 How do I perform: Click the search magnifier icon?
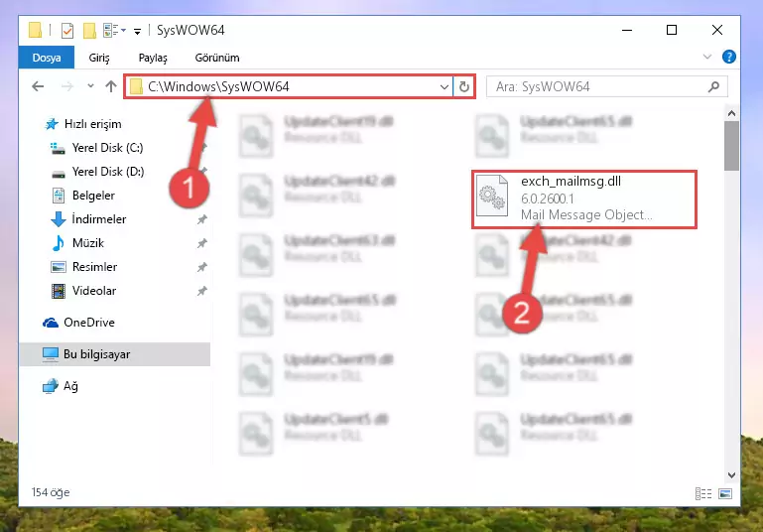coord(713,86)
